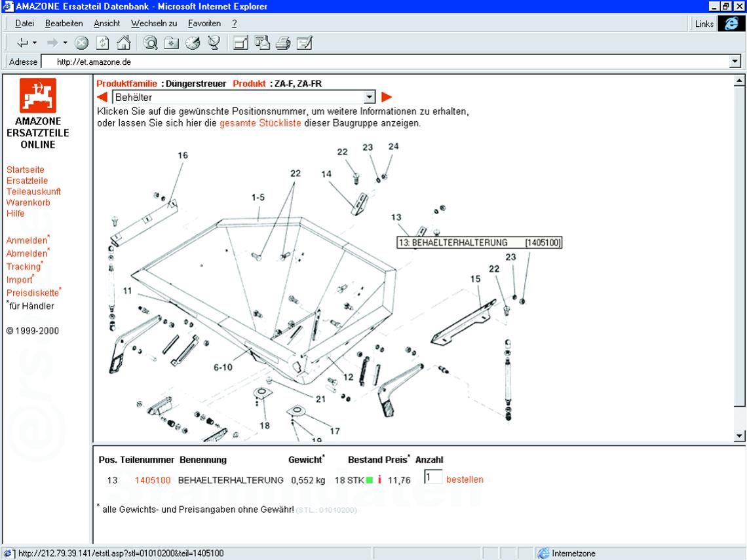
Task: Click the Internetzone globe status icon
Action: (543, 553)
